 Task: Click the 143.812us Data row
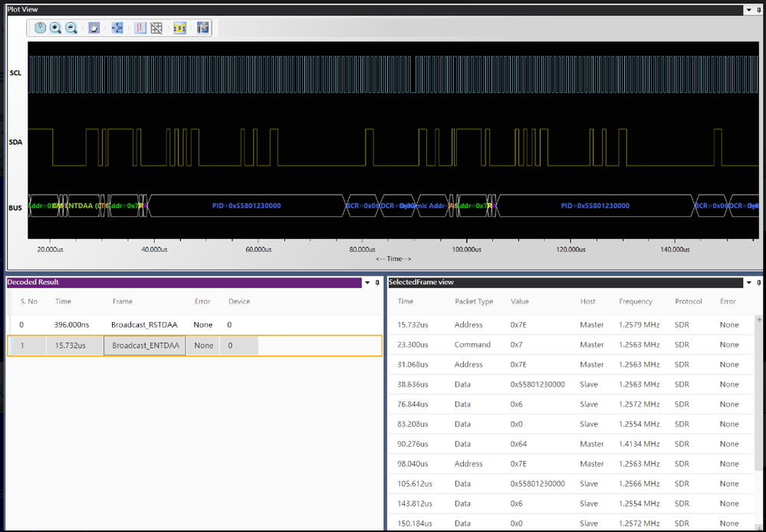tap(571, 503)
